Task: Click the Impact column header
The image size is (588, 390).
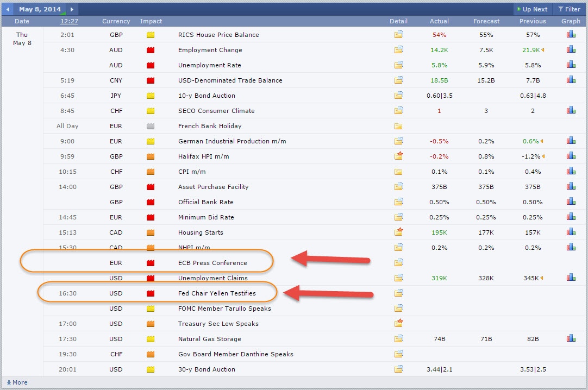Action: 151,21
